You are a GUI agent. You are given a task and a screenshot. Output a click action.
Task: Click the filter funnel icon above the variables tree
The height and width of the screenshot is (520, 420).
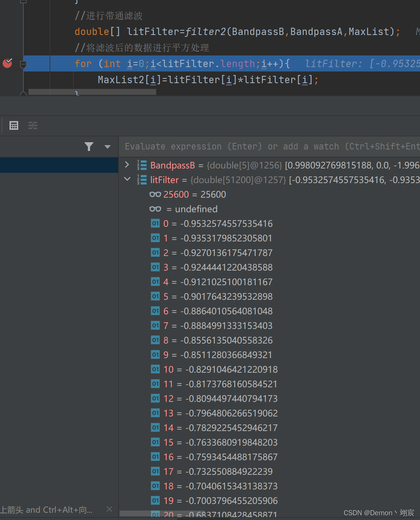click(x=89, y=147)
